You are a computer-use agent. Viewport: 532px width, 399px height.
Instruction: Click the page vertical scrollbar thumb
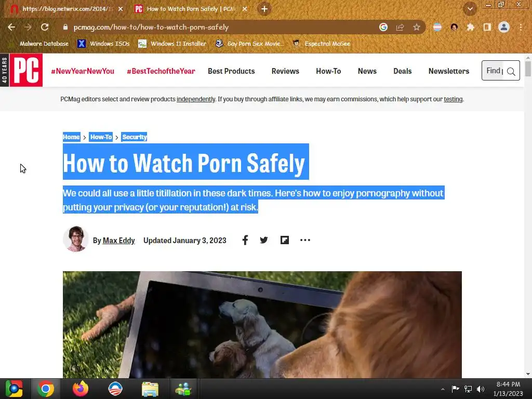[528, 69]
